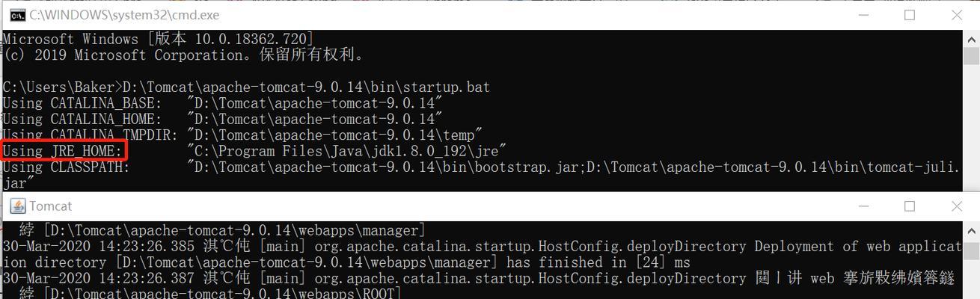Click the startup.bat command line
Screen dimensions: 980x299
[246, 87]
